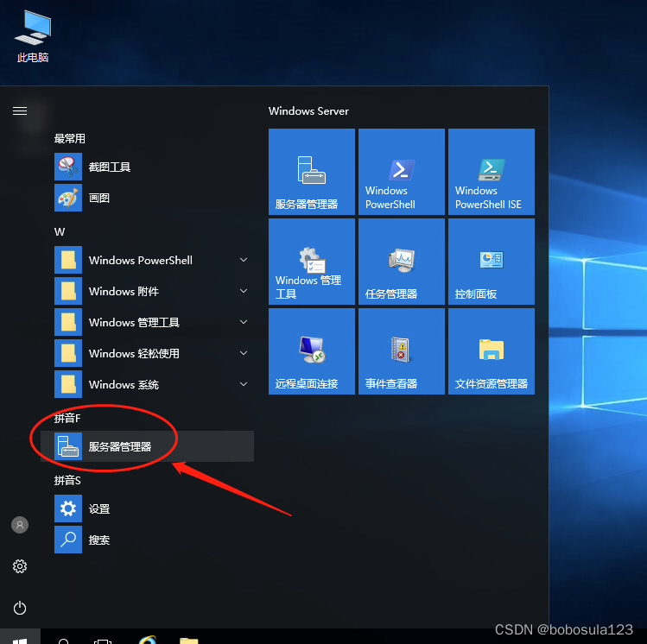Click the hamburger menu in Start

click(20, 110)
